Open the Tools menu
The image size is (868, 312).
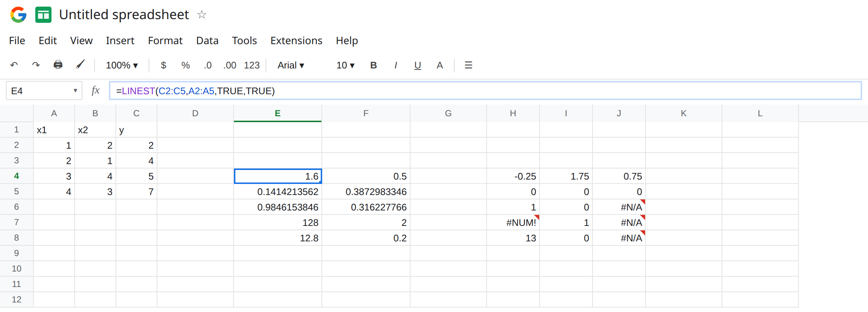(244, 40)
